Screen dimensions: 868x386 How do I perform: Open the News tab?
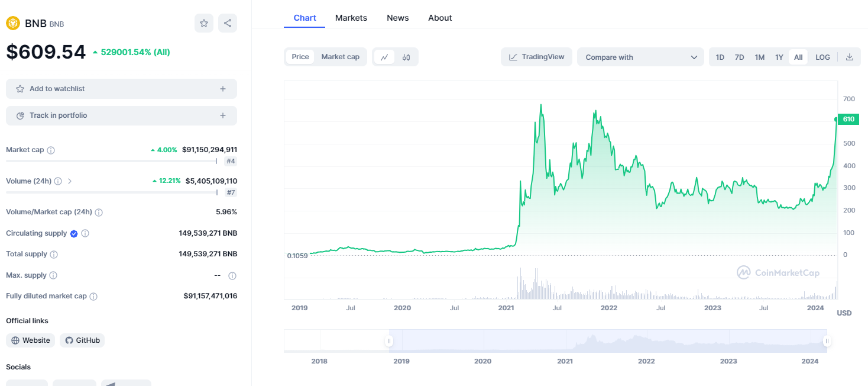[x=397, y=18]
